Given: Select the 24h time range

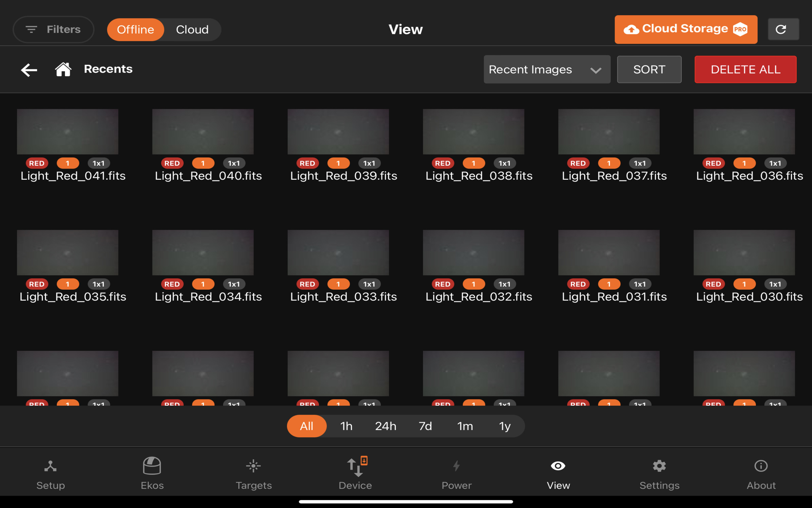Looking at the screenshot, I should click(385, 426).
